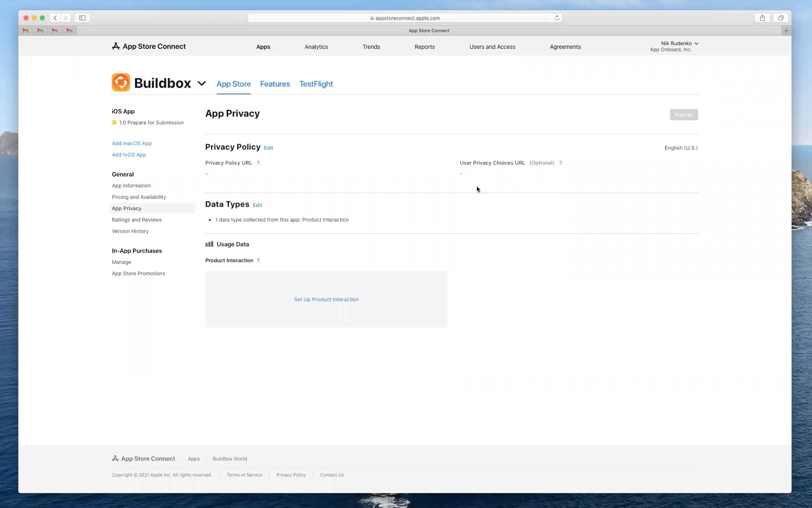Open the third pinned Gmail tab

pos(55,31)
